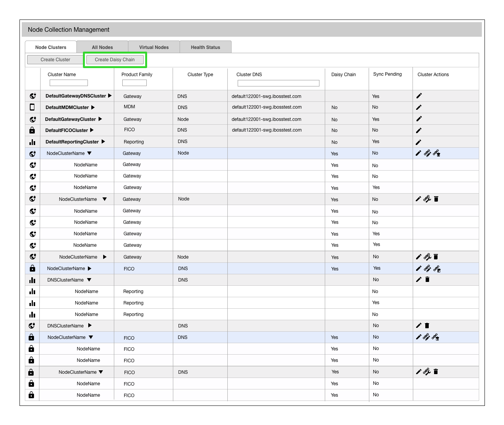
Task: Click the Create Daisy Chain button
Action: (115, 60)
